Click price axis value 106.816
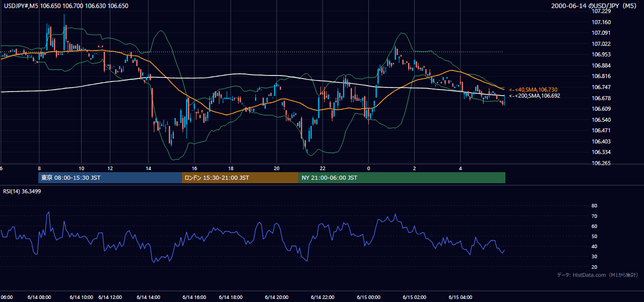Screen dimensions: 644x302 (601, 77)
